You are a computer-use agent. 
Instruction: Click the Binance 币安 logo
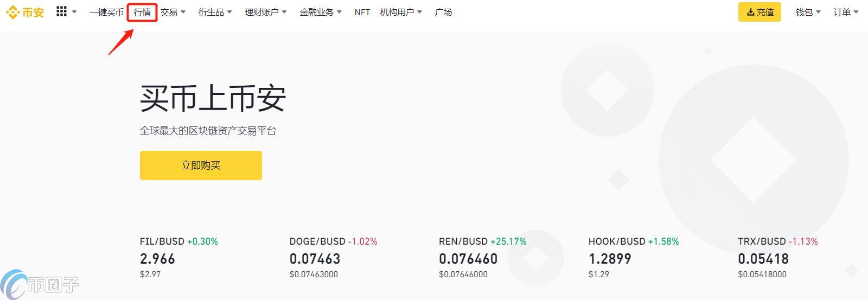point(25,12)
